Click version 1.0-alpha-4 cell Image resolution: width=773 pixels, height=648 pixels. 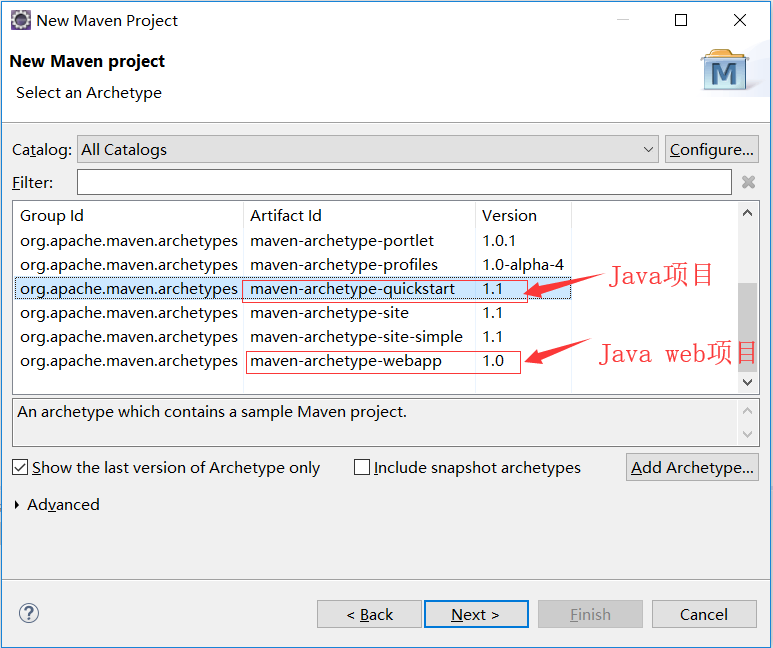coord(523,265)
